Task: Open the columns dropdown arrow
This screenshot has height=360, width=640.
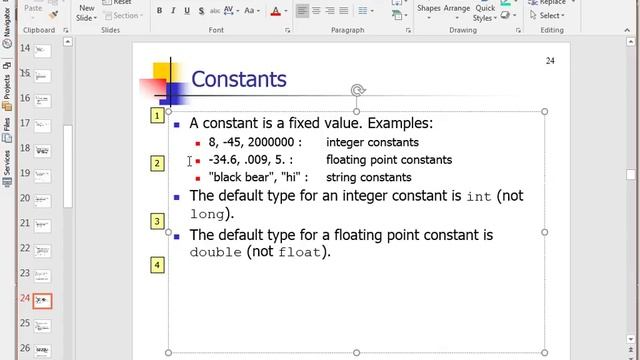Action: [x=372, y=11]
